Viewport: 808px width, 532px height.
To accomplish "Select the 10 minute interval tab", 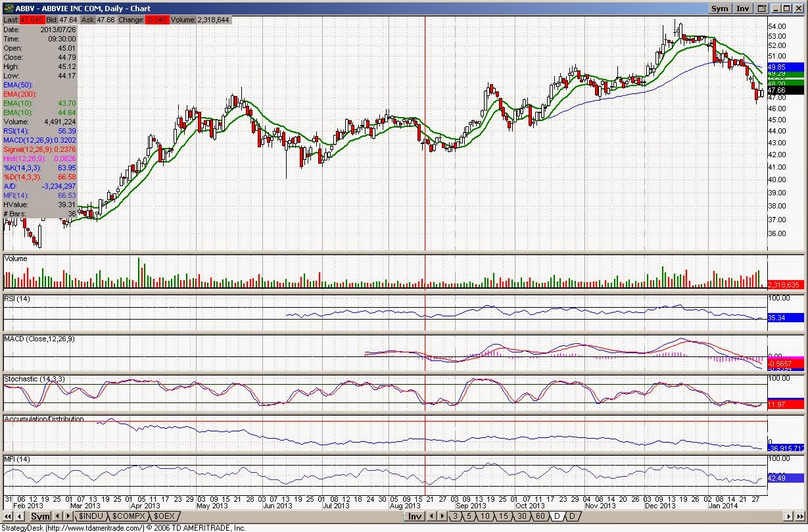I will (x=485, y=516).
